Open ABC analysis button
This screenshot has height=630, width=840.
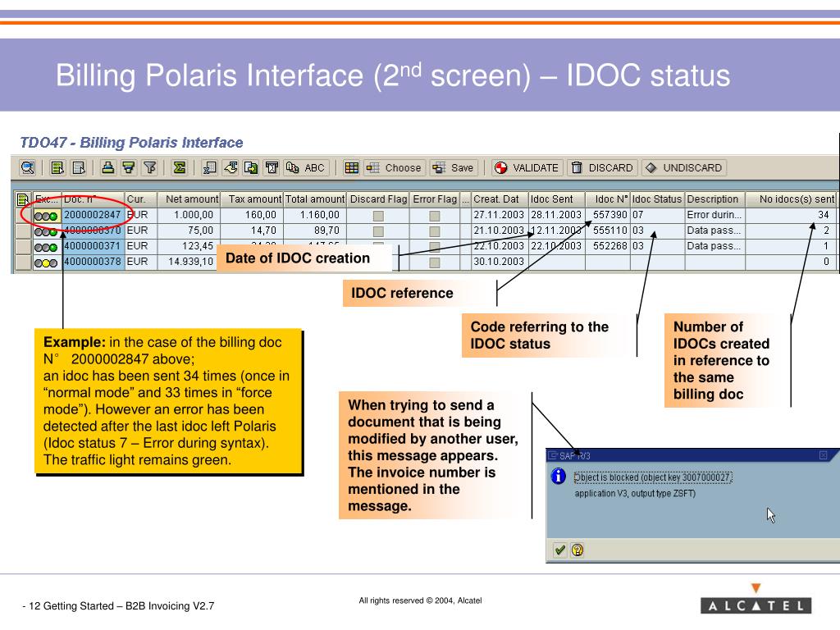point(305,167)
